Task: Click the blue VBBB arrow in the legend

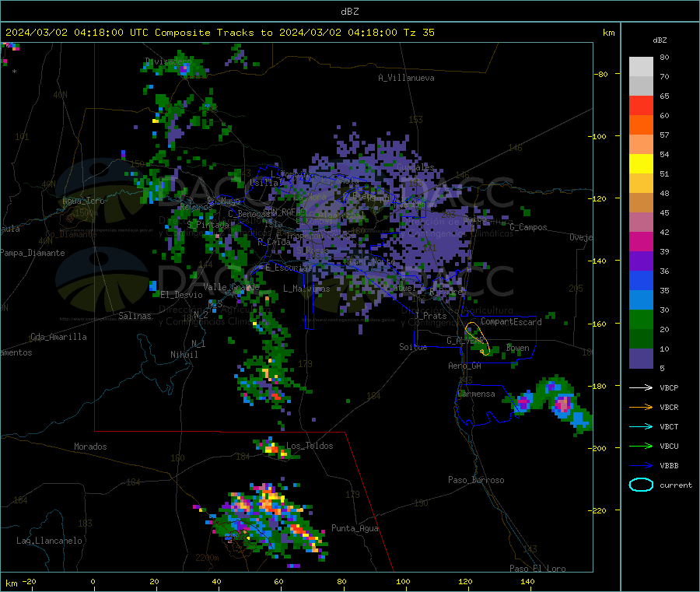Action: click(641, 466)
